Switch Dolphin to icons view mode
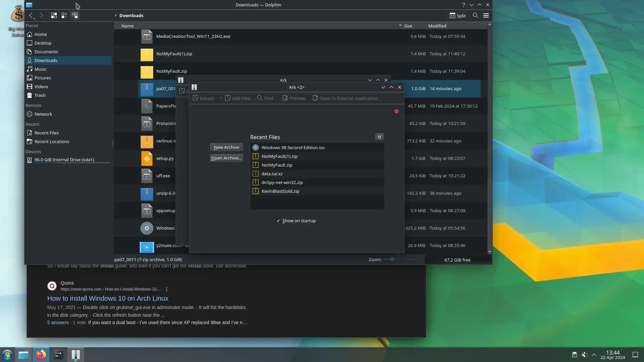Image resolution: width=644 pixels, height=362 pixels. tap(54, 15)
